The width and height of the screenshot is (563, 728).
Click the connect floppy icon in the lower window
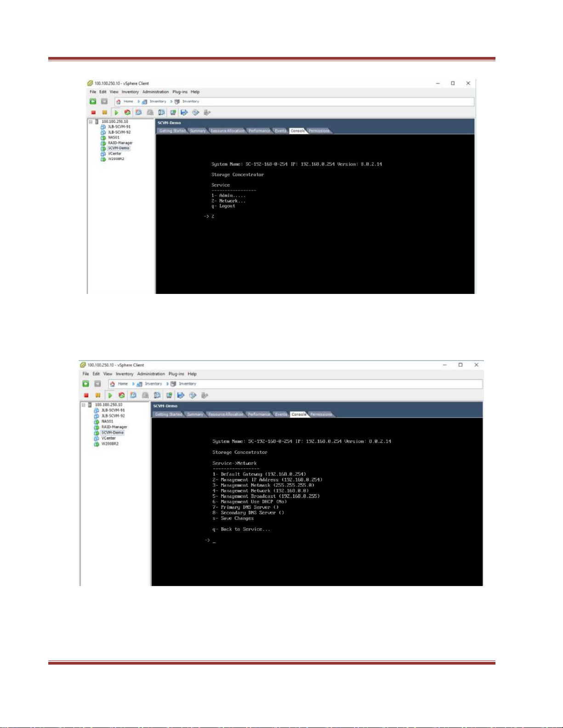point(181,395)
